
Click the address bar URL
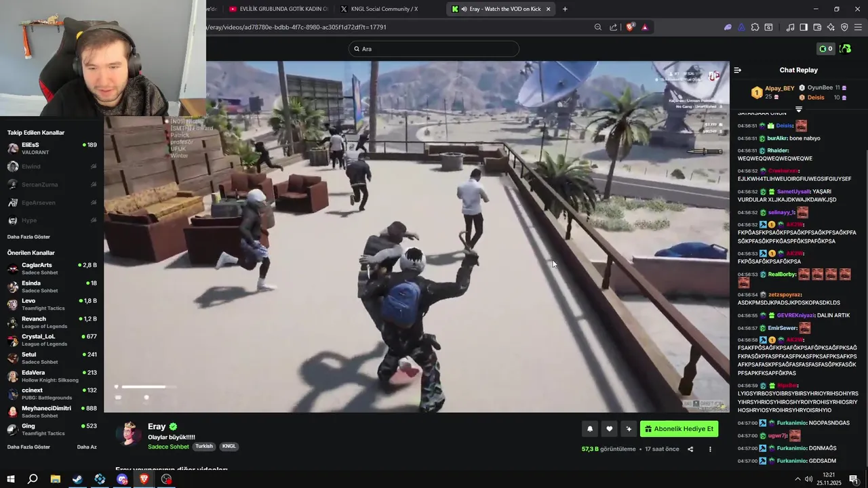pyautogui.click(x=297, y=27)
